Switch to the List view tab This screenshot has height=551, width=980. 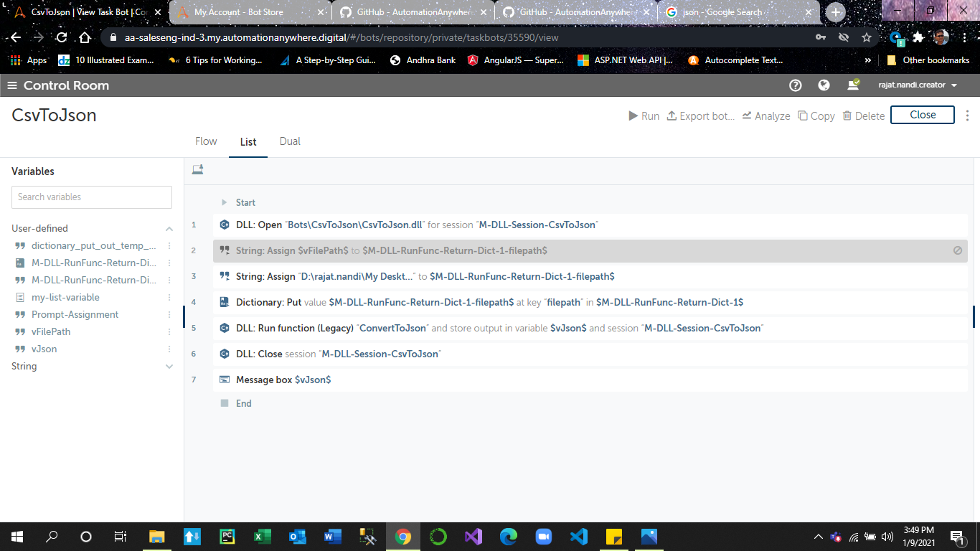248,142
